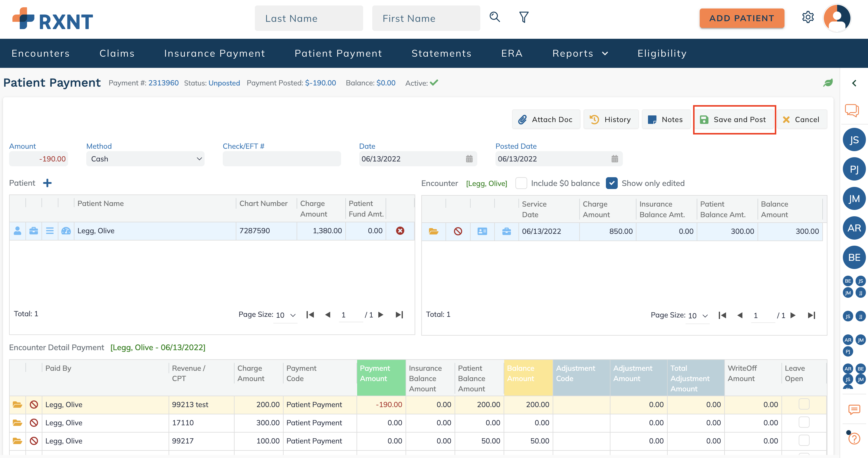The height and width of the screenshot is (458, 868).
Task: Open calendar icon for Posted Date
Action: tap(615, 159)
